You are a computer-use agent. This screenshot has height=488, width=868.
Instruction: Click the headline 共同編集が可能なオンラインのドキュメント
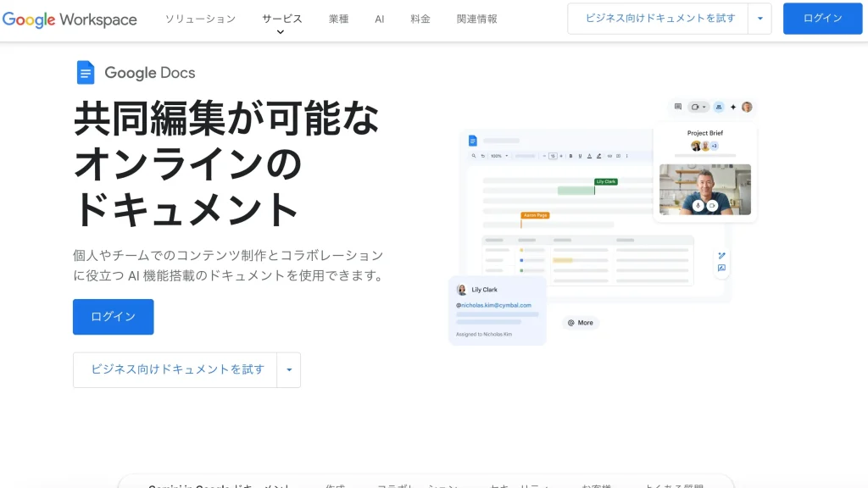pos(225,164)
